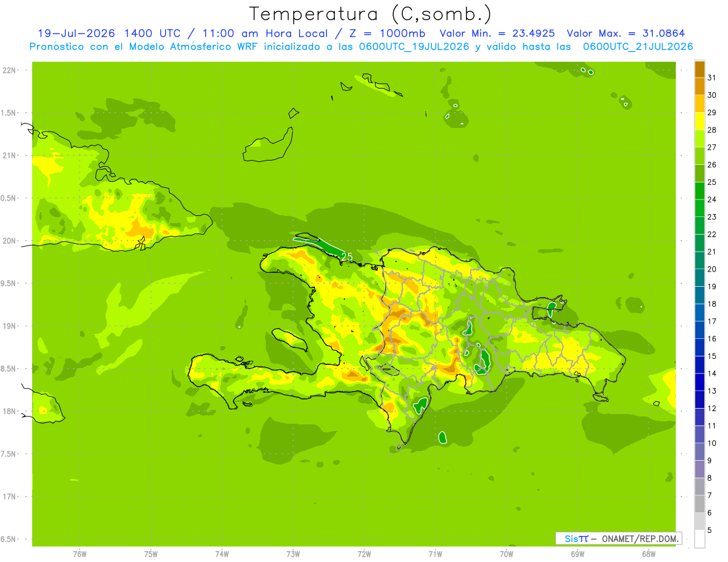Click the '19N' latitude label
This screenshot has height=562, width=728.
[x=9, y=326]
